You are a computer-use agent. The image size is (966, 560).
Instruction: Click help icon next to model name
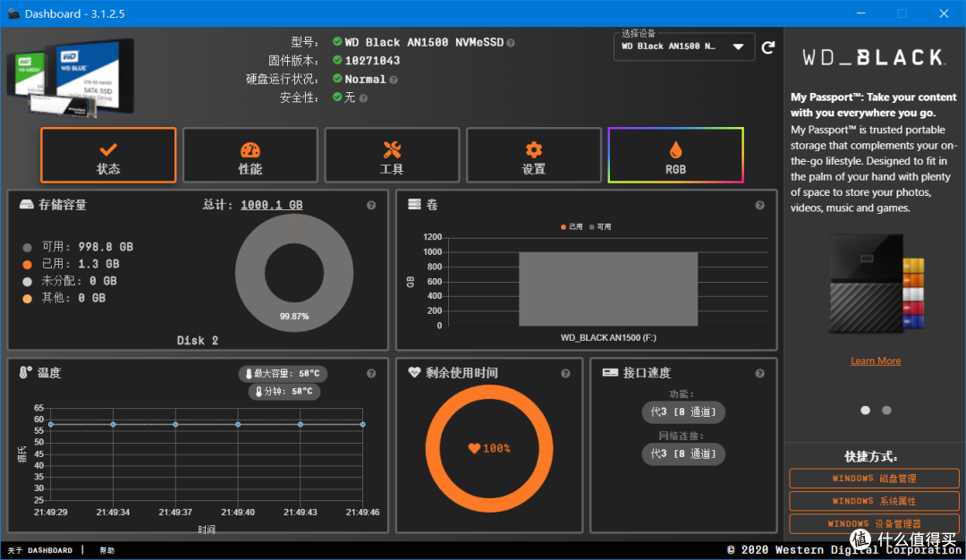(511, 43)
